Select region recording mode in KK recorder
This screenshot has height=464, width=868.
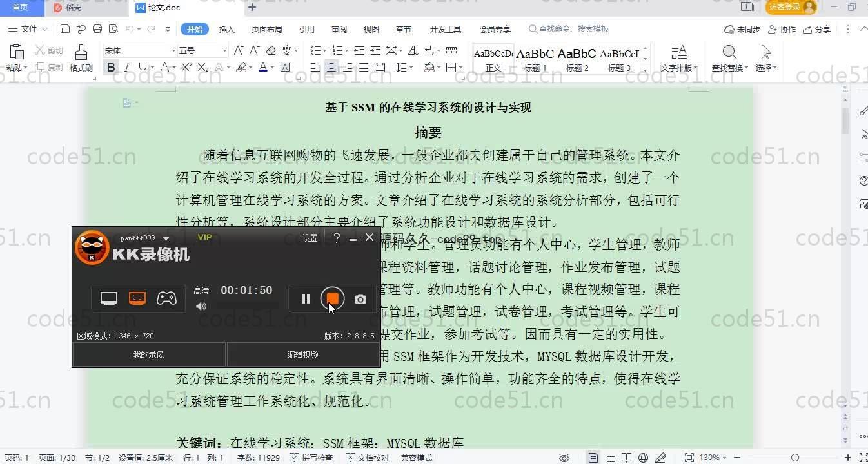(137, 298)
